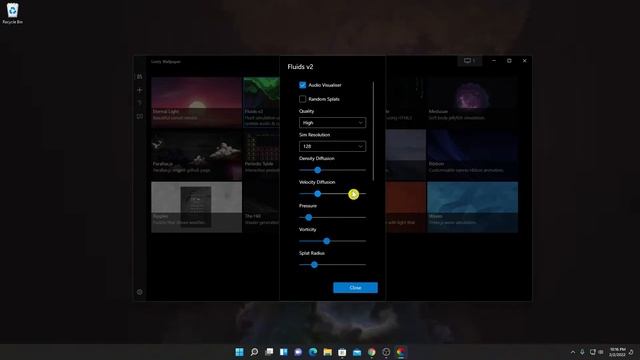This screenshot has height=360, width=640.
Task: Click the Pressure slider handle
Action: pyautogui.click(x=309, y=217)
